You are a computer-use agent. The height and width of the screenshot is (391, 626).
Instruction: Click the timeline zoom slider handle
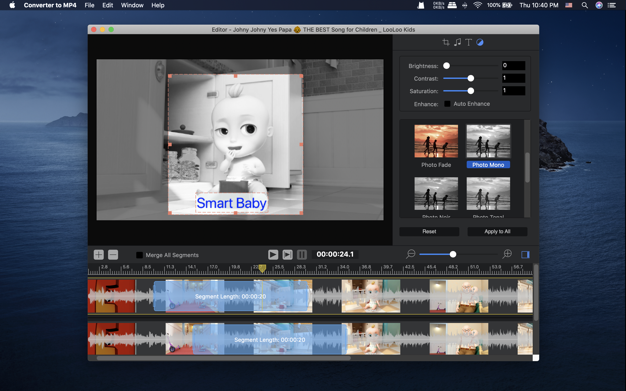click(x=453, y=254)
